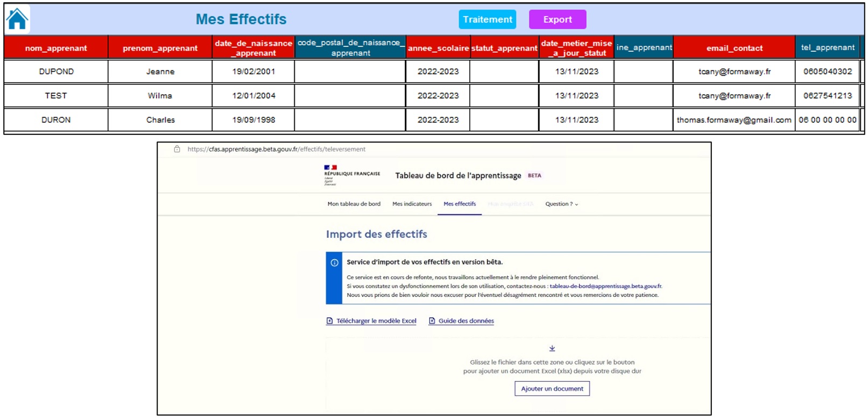Screen dimensions: 868x420
Task: Switch to the Mes indicateurs tab
Action: coord(412,204)
